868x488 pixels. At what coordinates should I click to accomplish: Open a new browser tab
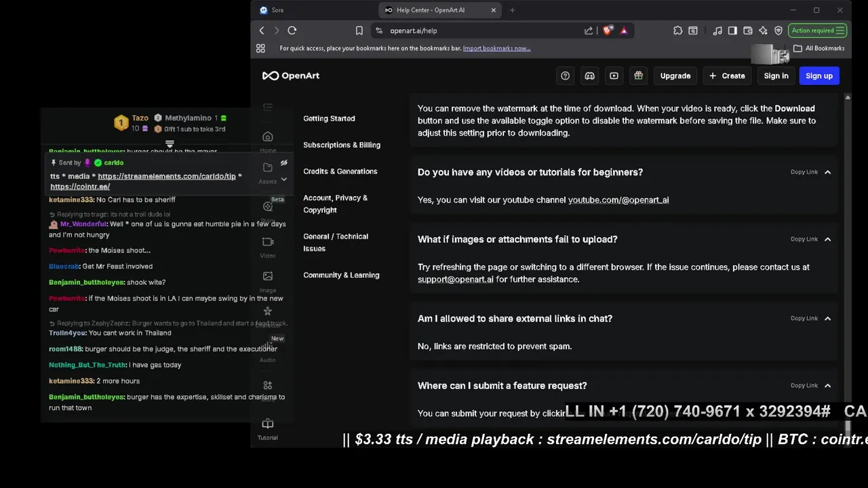point(513,10)
